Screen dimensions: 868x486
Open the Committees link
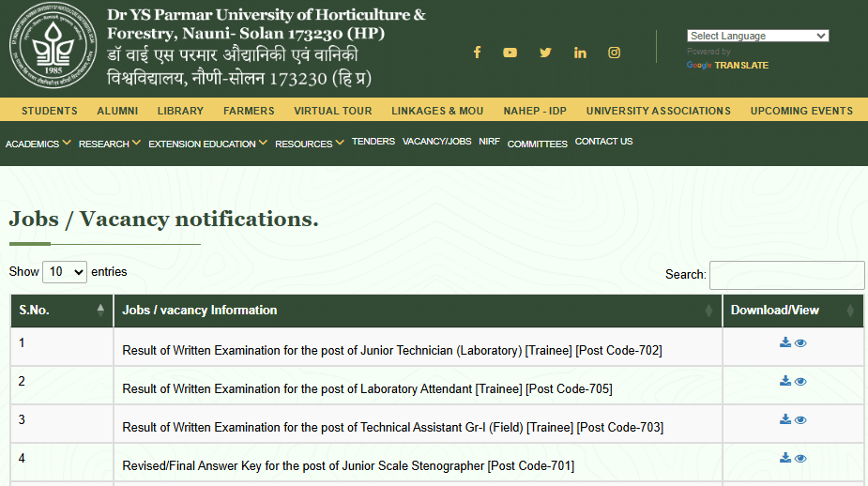pyautogui.click(x=538, y=144)
